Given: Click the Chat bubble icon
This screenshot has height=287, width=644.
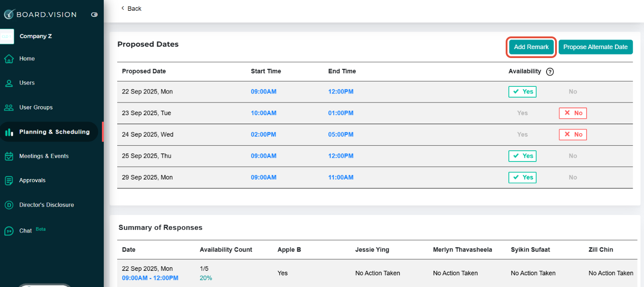Looking at the screenshot, I should [9, 231].
